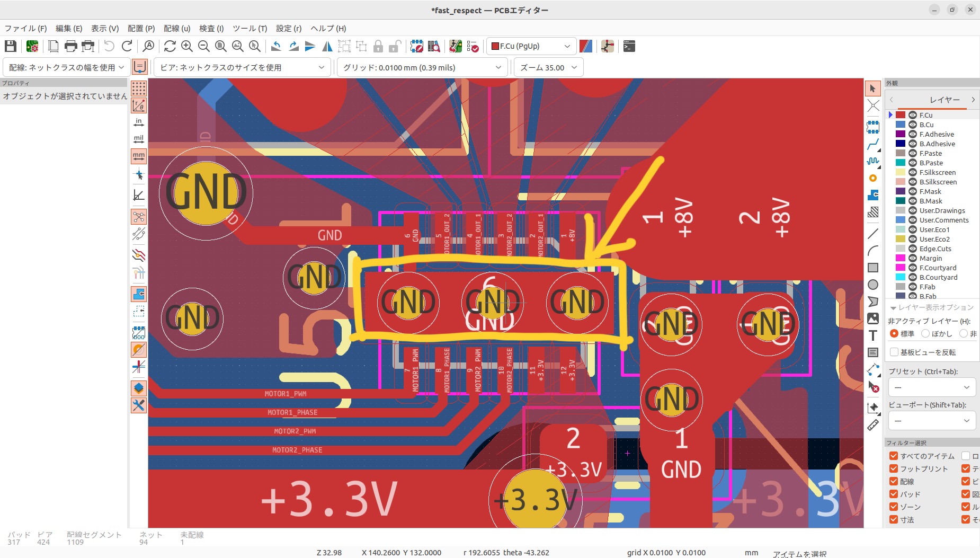The height and width of the screenshot is (558, 980).
Task: Click the Margin magenta color swatch
Action: point(901,258)
